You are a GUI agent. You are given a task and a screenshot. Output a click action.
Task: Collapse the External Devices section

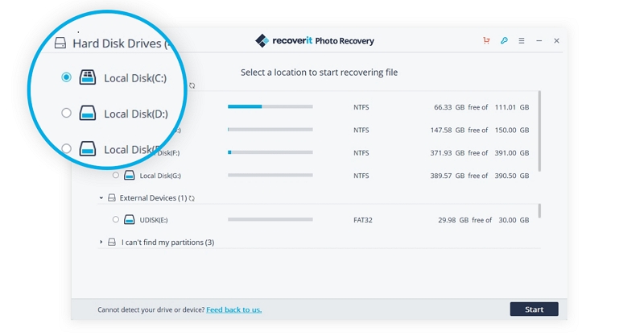coord(101,198)
